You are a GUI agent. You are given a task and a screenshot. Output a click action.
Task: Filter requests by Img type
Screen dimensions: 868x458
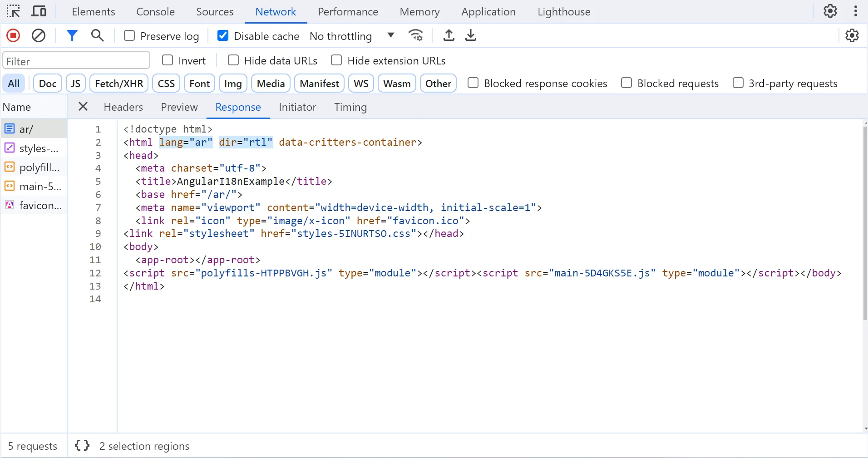pos(233,84)
